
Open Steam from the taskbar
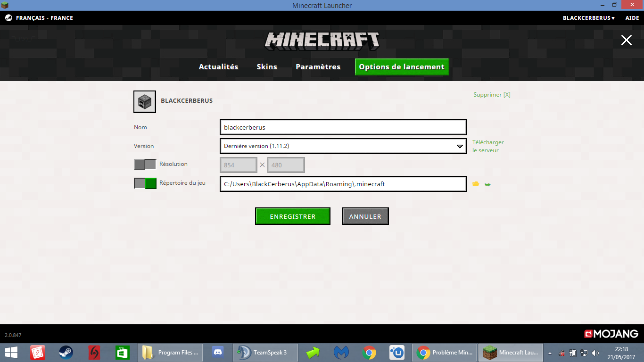tap(66, 353)
